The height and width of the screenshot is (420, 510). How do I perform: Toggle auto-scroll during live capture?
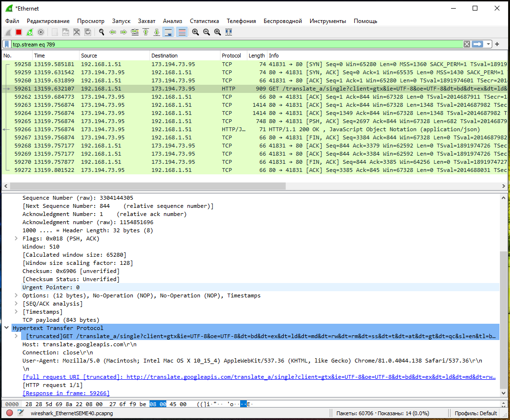click(x=168, y=32)
